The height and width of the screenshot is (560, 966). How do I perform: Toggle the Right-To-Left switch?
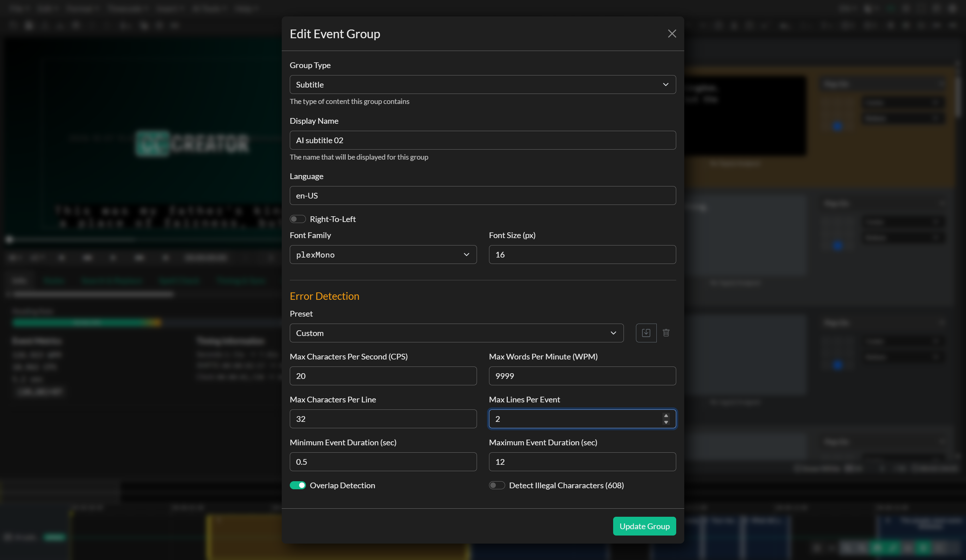point(298,219)
